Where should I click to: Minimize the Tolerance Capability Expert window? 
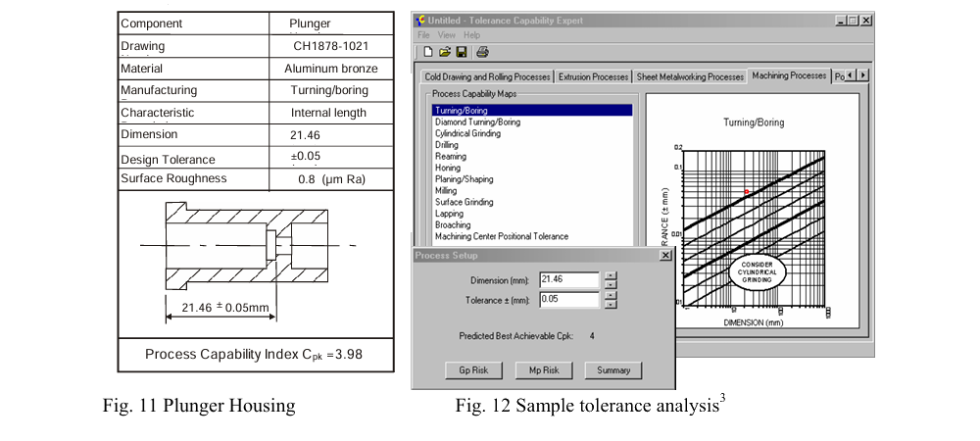coord(841,21)
